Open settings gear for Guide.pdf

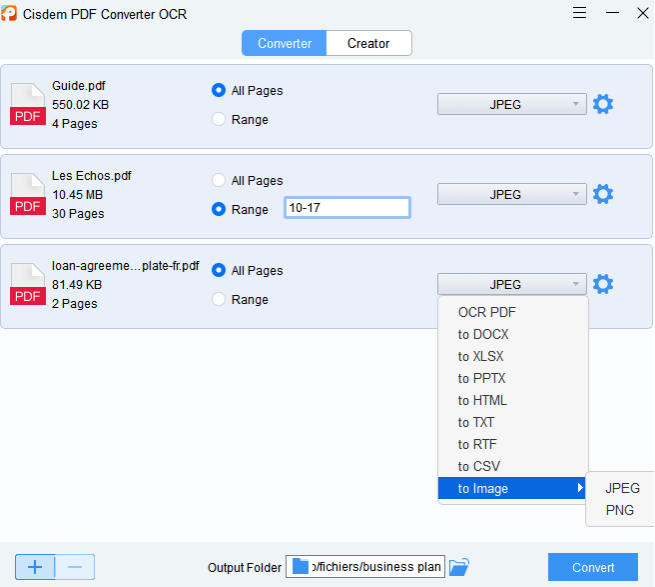click(x=603, y=104)
